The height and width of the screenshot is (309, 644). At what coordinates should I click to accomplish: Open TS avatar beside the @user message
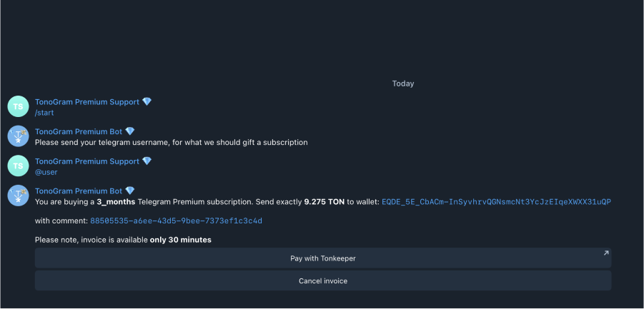coord(18,166)
